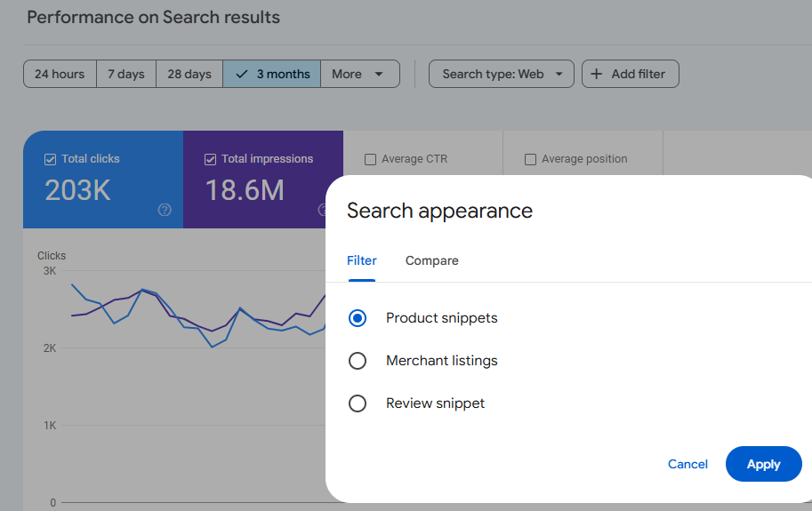Enable the Average CTR checkbox
Viewport: 812px width, 511px height.
[371, 160]
